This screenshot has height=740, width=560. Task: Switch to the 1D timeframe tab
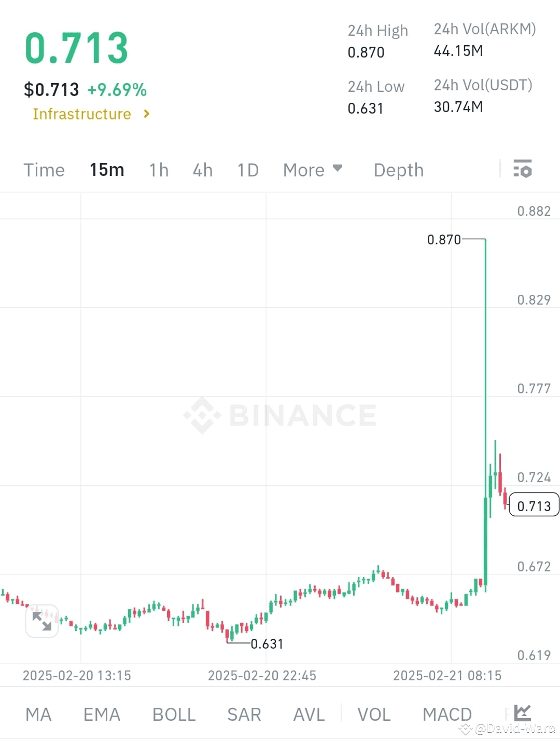coord(247,170)
